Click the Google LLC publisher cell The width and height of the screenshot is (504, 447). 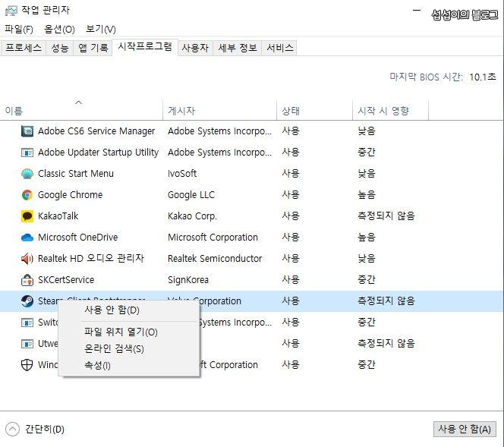[x=191, y=195]
